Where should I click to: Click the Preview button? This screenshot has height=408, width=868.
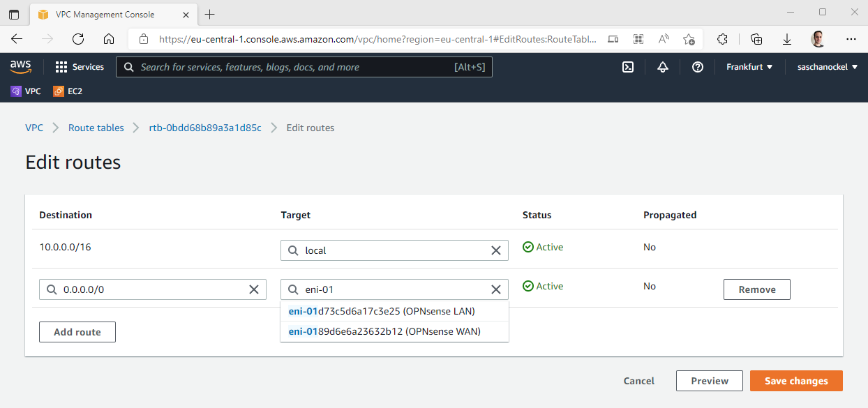pos(710,381)
